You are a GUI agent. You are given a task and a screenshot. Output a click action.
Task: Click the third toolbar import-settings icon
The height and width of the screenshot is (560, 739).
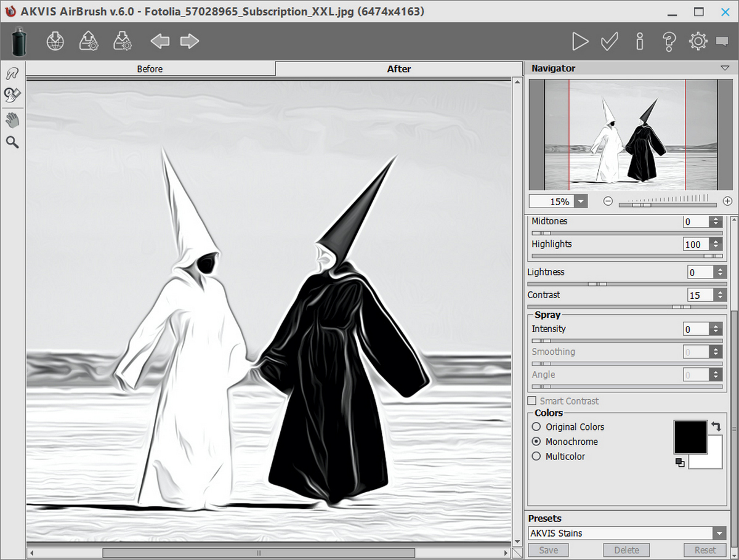click(x=123, y=42)
